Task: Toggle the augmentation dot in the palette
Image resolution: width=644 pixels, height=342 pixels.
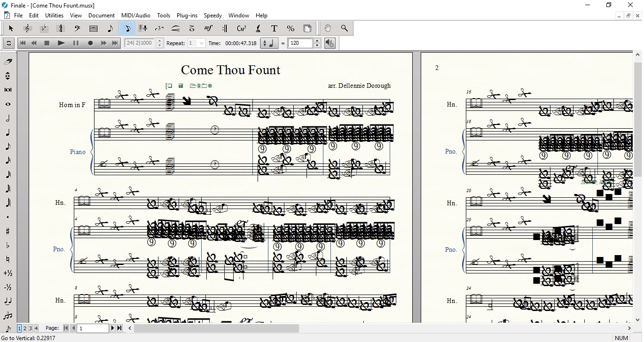Action: point(8,217)
